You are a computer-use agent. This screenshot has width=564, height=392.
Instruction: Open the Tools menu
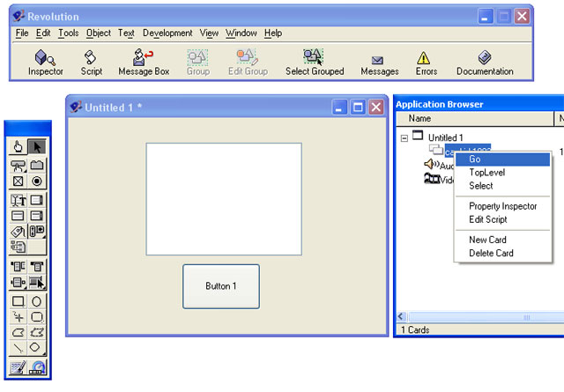[69, 33]
